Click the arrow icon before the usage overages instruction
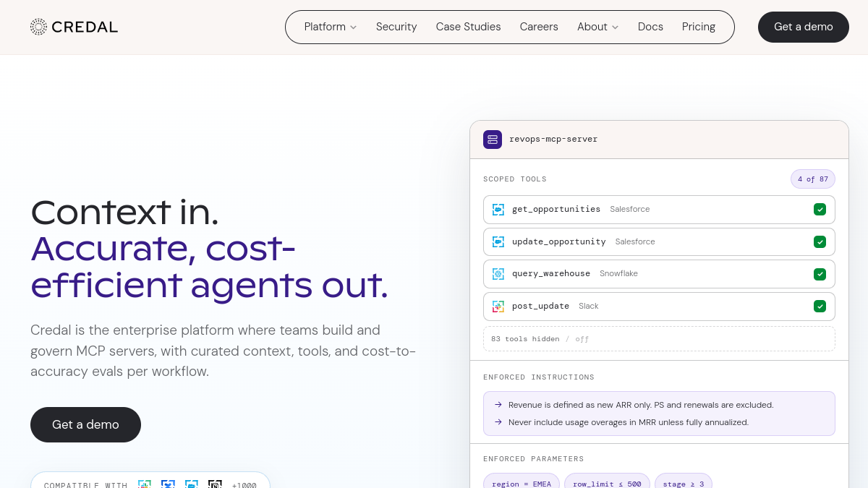Image resolution: width=868 pixels, height=488 pixels. [x=498, y=422]
